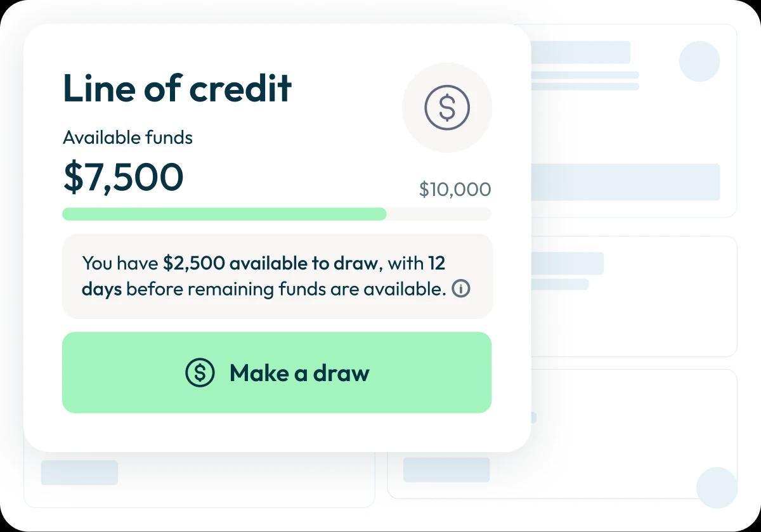Viewport: 761px width, 532px height.
Task: Click the wide placeholder bar in top-right card
Action: (x=625, y=182)
